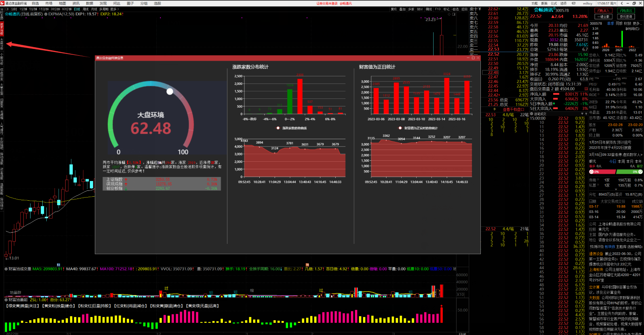Click the 委托查询 button
Screen dimensions: 644x335
pos(627,16)
